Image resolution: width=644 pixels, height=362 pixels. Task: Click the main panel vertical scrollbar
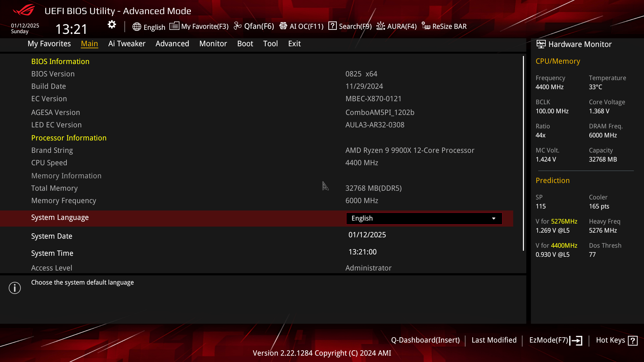523,154
